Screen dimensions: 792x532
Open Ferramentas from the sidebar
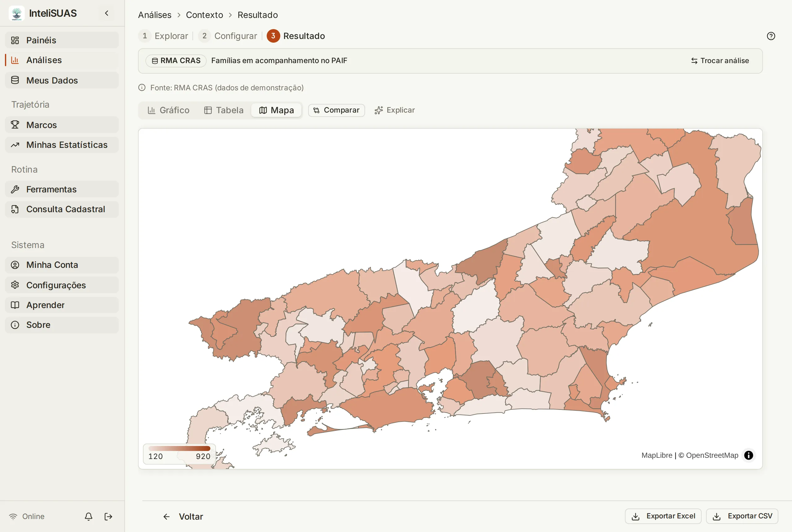[x=62, y=189]
